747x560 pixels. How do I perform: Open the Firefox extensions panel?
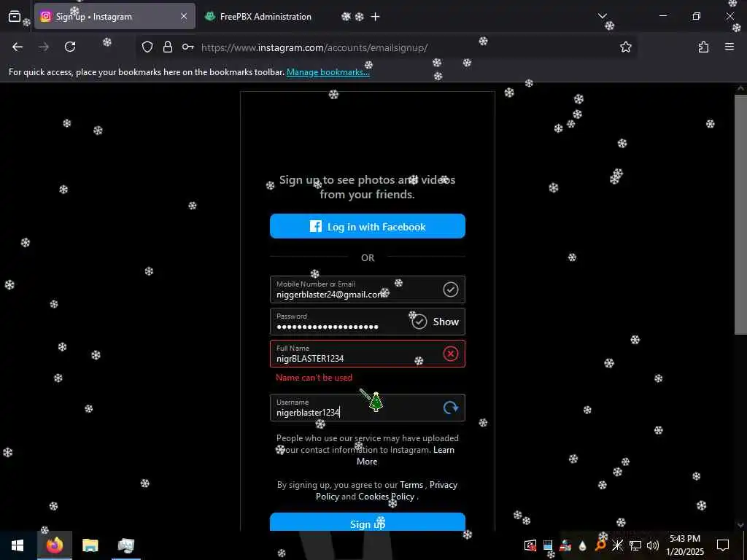click(703, 47)
